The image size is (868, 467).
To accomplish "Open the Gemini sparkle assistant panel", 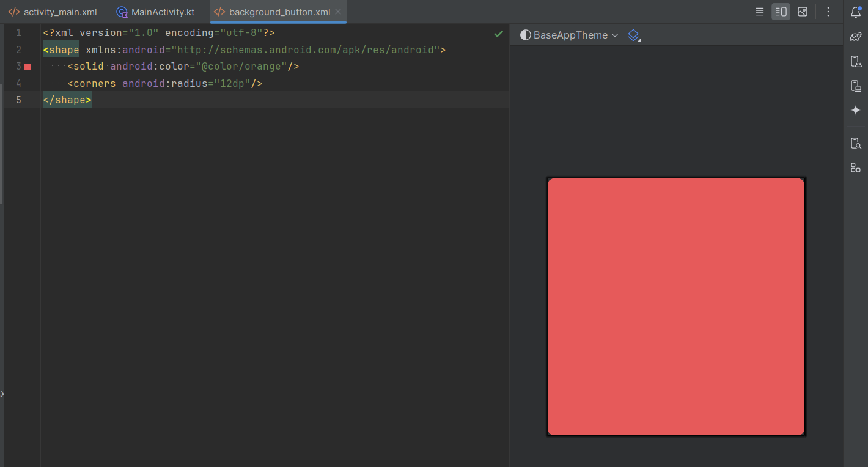I will click(x=856, y=110).
